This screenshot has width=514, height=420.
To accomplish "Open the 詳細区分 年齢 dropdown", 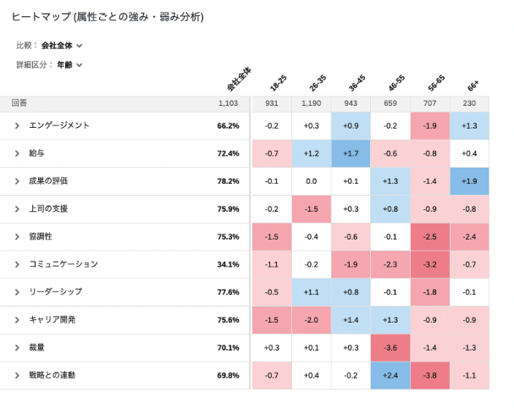I will [69, 64].
